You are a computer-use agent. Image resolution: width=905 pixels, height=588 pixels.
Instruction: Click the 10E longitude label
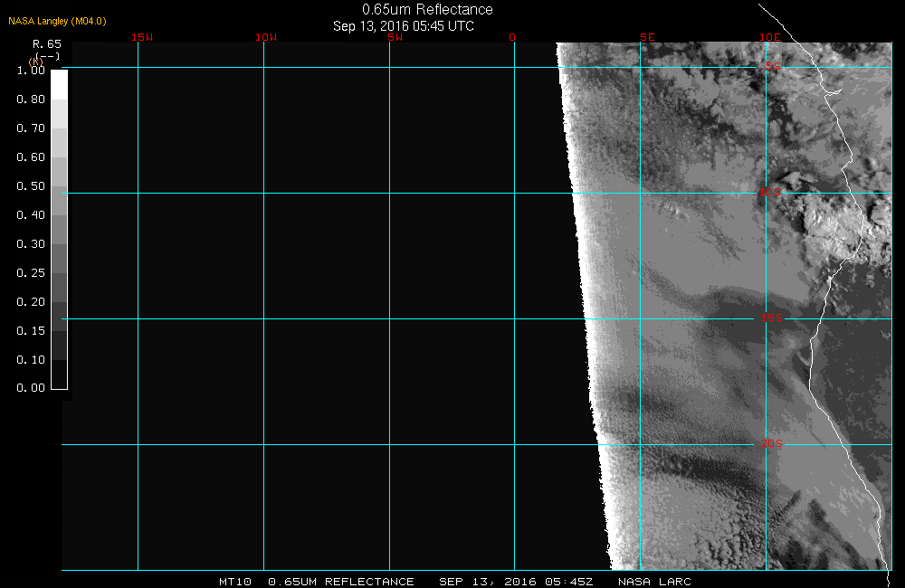(x=769, y=37)
